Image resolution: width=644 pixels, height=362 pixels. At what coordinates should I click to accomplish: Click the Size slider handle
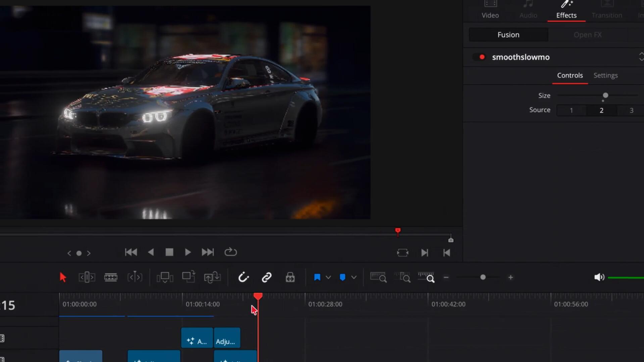(x=605, y=96)
